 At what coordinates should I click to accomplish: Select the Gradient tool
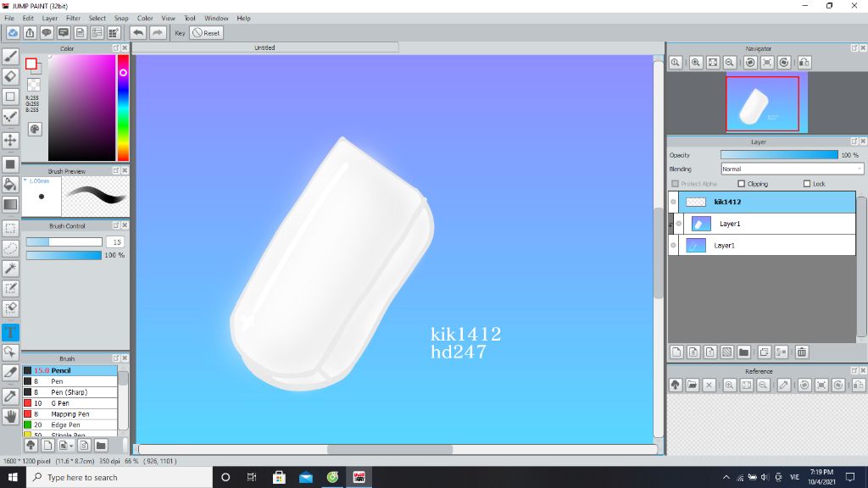pyautogui.click(x=10, y=204)
